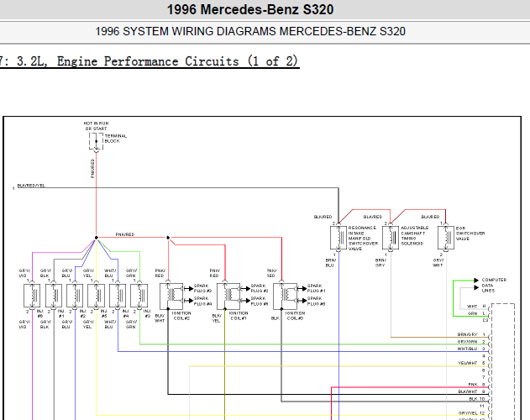Click the PNK pin 8 label

tap(476, 385)
